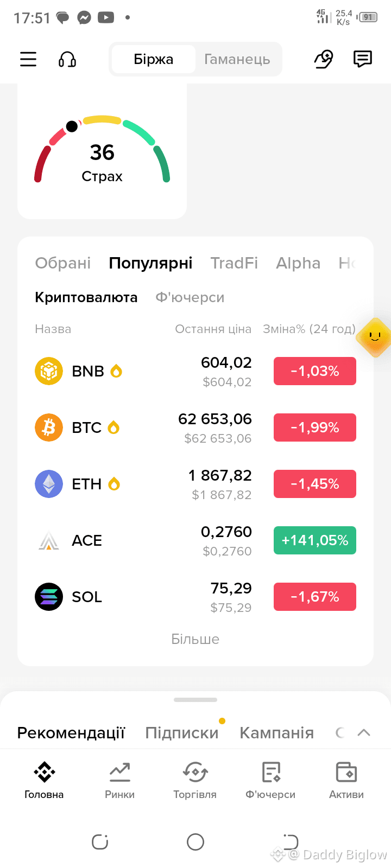Tap the fear index gauge 36
The image size is (391, 868).
click(102, 152)
